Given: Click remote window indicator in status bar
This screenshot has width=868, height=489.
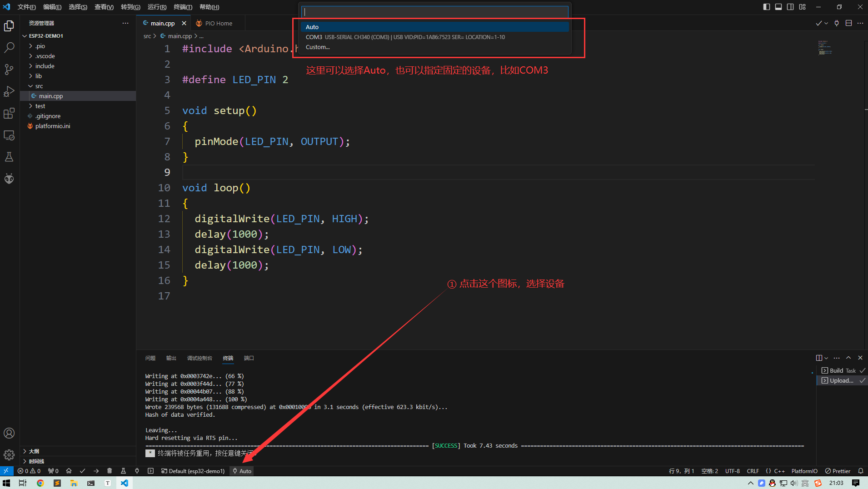Looking at the screenshot, I should [x=6, y=471].
